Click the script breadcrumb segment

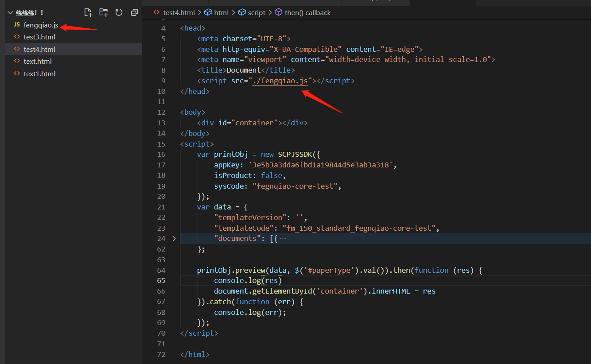257,13
